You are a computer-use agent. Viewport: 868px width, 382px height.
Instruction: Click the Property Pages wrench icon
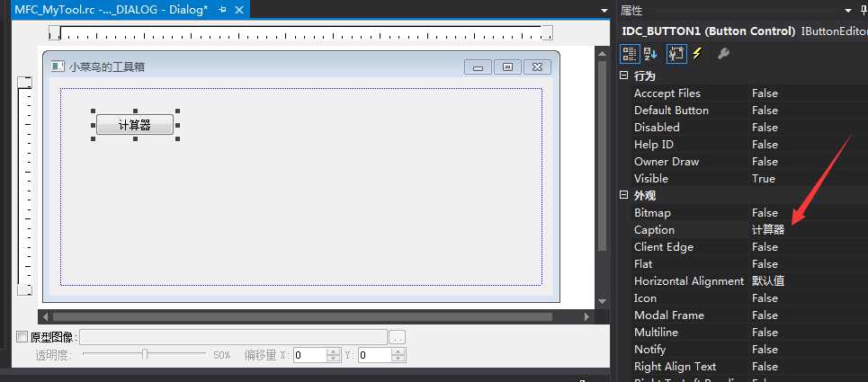723,54
